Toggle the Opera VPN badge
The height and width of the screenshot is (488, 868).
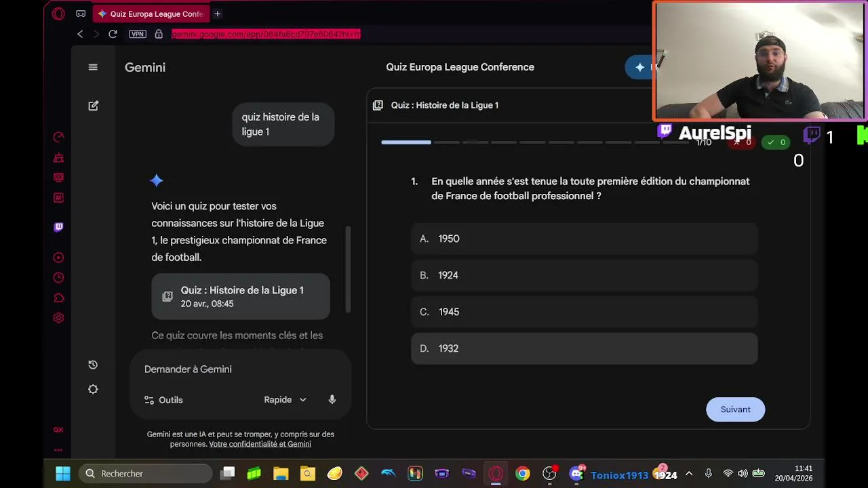138,34
